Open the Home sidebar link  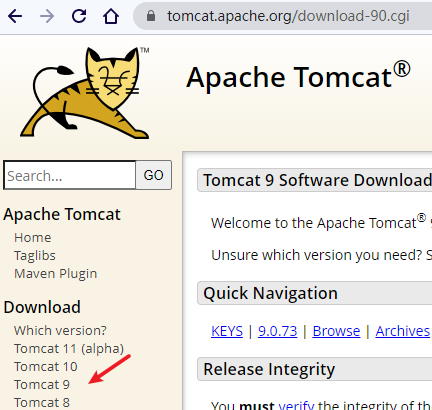coord(33,238)
